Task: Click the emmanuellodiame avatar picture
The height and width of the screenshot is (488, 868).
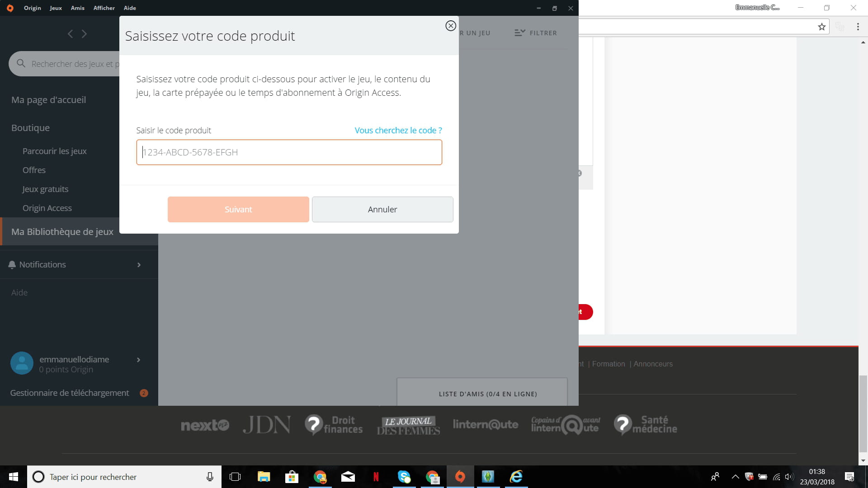Action: 22,363
